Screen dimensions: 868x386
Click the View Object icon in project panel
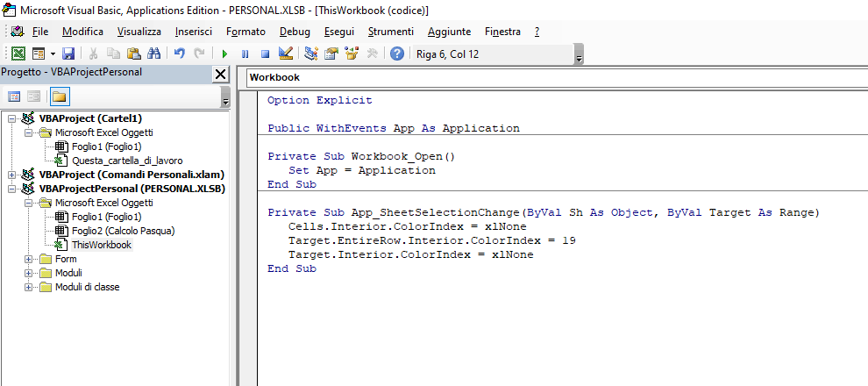[x=34, y=96]
